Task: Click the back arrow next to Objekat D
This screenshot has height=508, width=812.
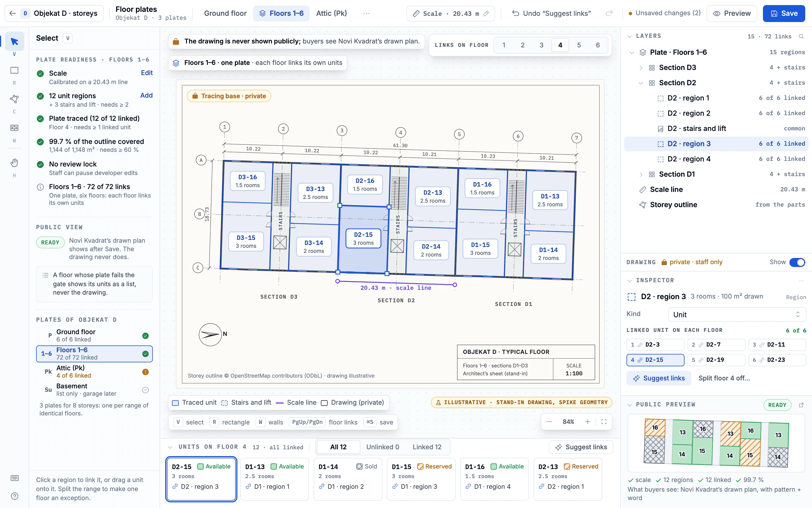Action: [x=13, y=14]
